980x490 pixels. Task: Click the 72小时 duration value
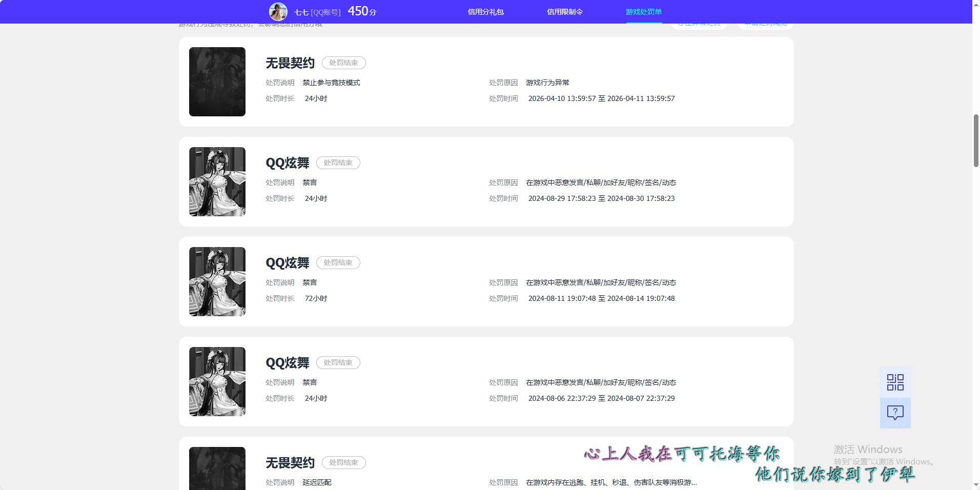tap(316, 298)
